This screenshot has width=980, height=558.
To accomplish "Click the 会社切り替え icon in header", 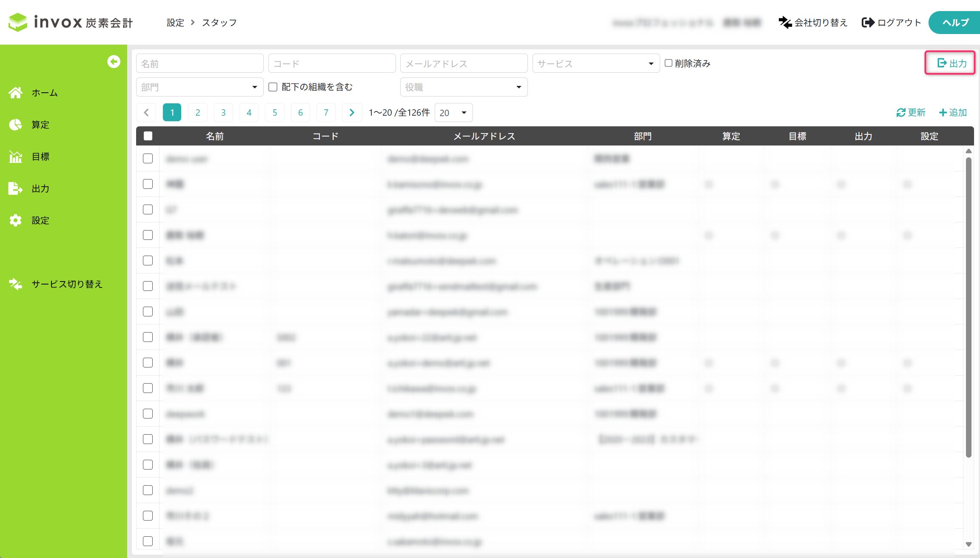I will (785, 23).
